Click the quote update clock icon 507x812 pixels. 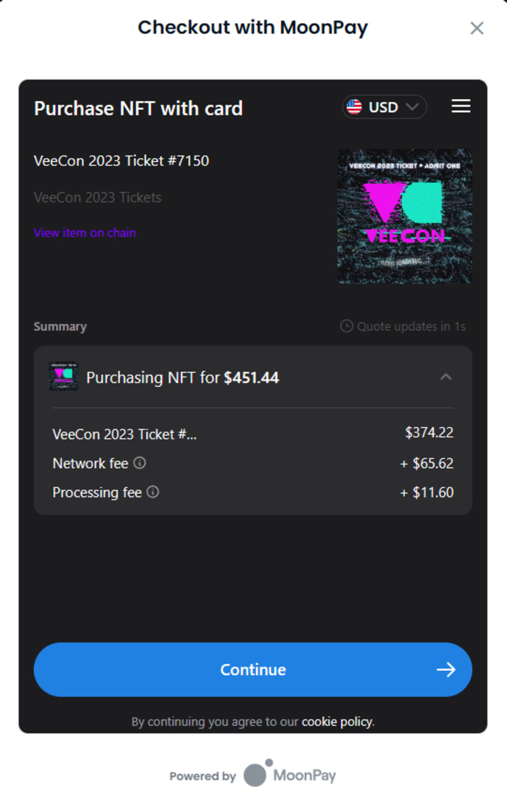[346, 326]
